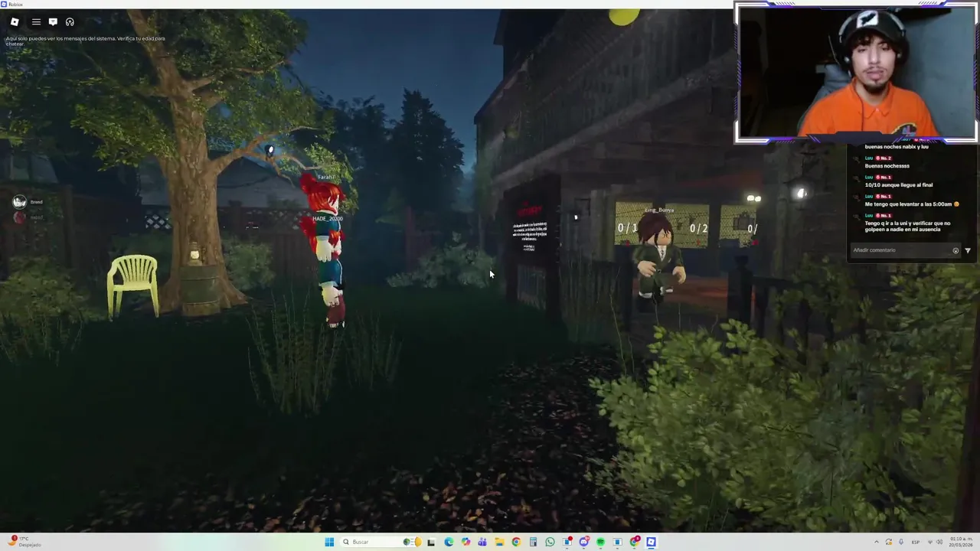Click message '10/10 aunque llegue al final'
Screen dimensions: 980x551
tap(899, 185)
